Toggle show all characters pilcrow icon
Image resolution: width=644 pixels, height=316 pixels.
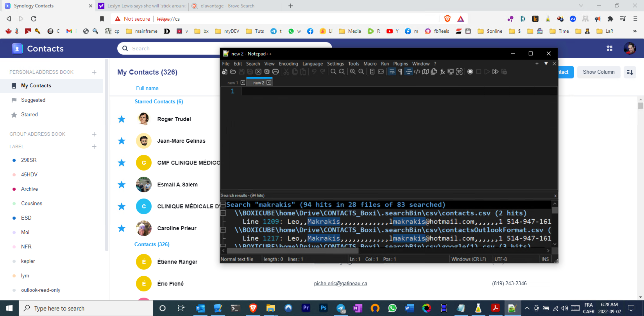pyautogui.click(x=400, y=72)
